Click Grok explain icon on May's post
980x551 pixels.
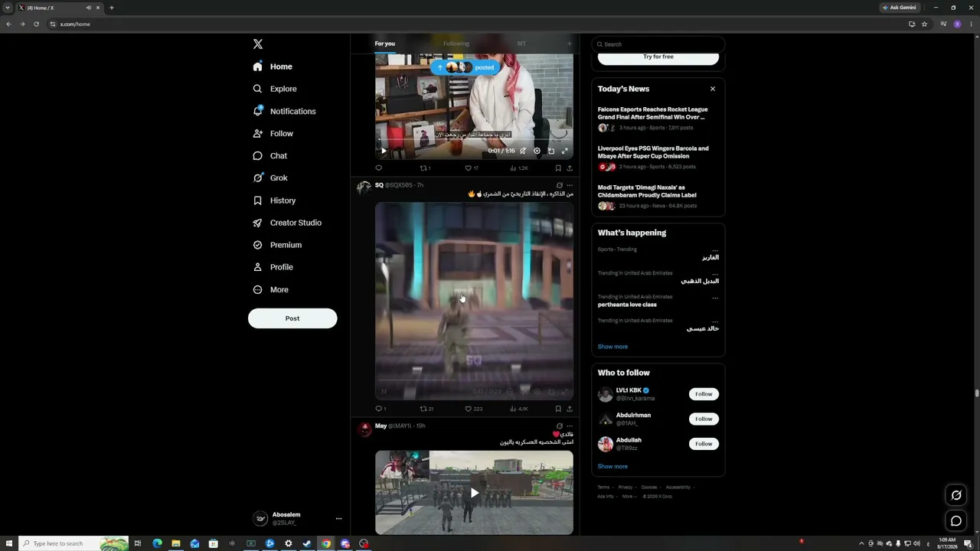pos(559,426)
